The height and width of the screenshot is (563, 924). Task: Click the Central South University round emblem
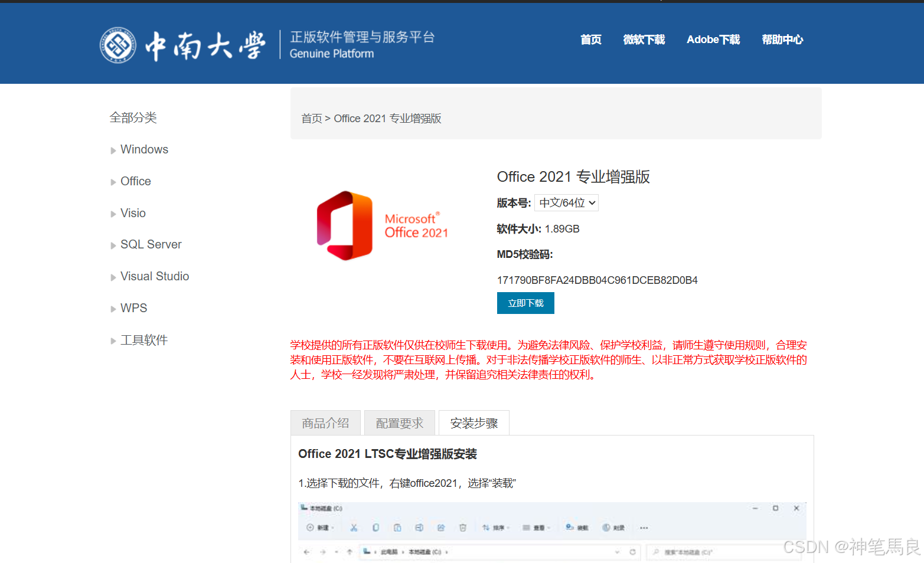pyautogui.click(x=118, y=45)
